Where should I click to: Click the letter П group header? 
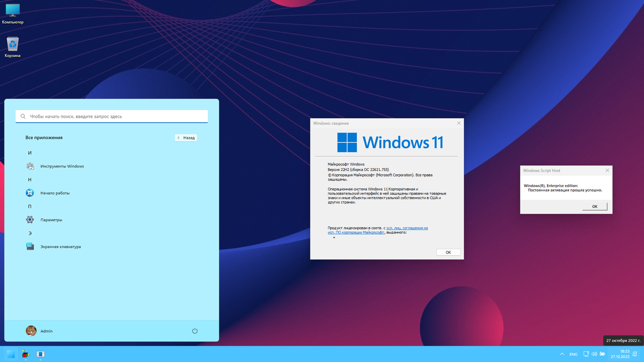[x=30, y=206]
